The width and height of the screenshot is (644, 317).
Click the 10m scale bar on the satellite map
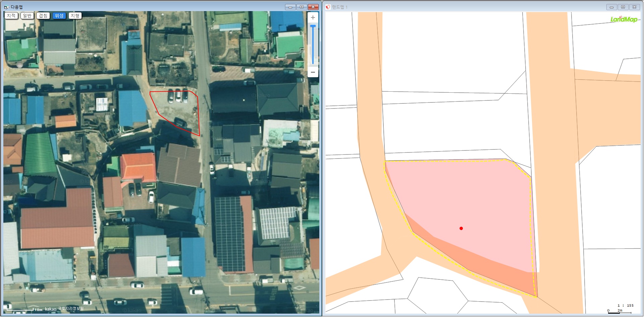pyautogui.click(x=23, y=309)
